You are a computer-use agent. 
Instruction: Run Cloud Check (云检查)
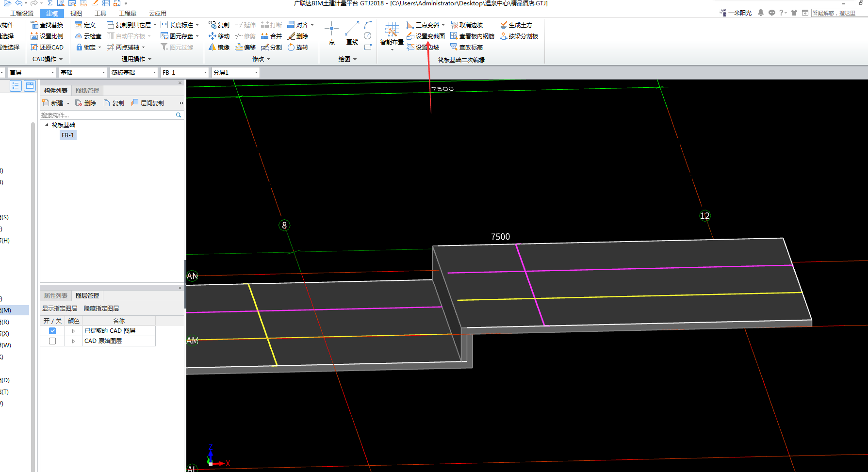pos(88,36)
